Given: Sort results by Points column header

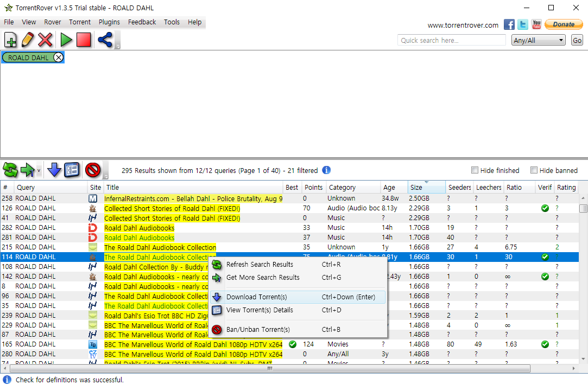Looking at the screenshot, I should (313, 187).
